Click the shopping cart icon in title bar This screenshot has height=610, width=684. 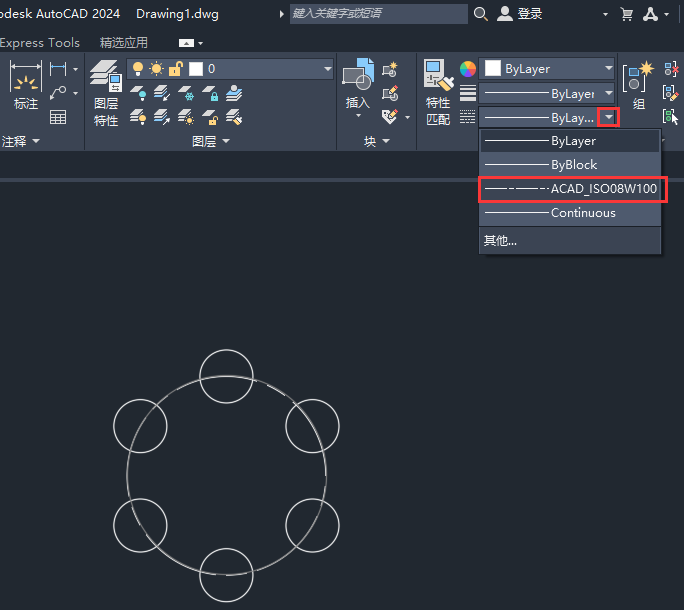pos(627,14)
